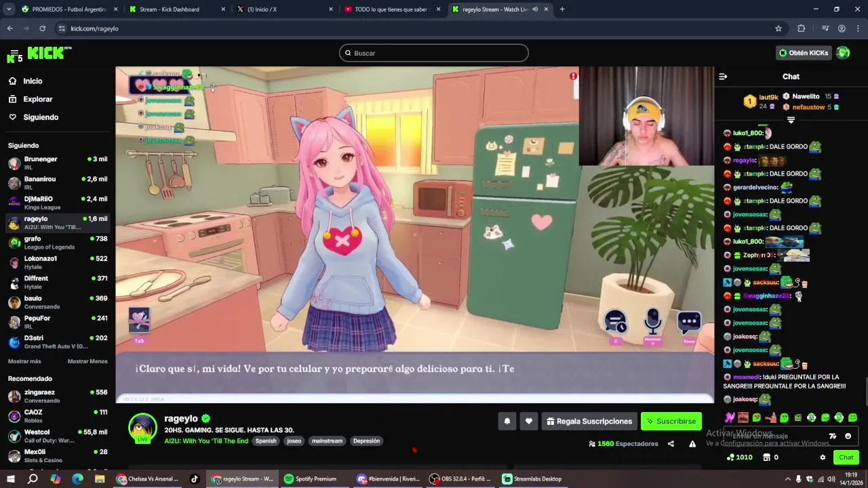Viewport: 868px width, 488px height.
Task: Select the pink 7TV quick emote
Action: coord(730,418)
